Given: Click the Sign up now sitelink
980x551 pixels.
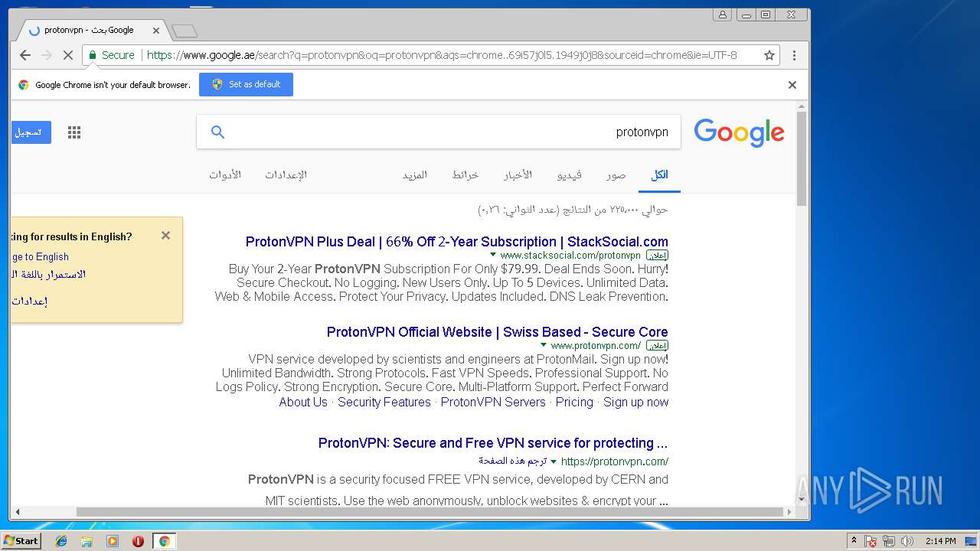Looking at the screenshot, I should click(635, 402).
